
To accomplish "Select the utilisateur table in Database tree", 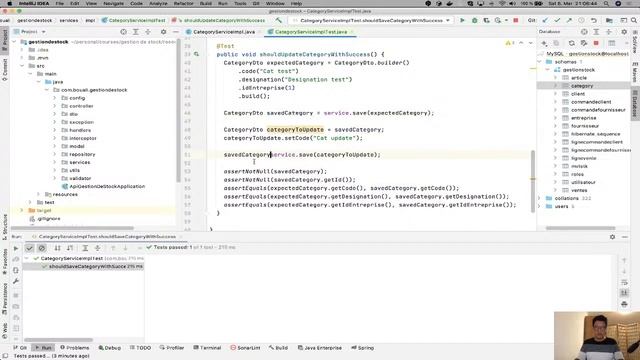I will point(583,182).
